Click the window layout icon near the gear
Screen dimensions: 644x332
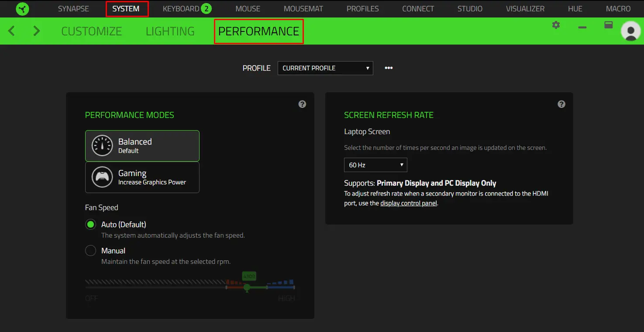pyautogui.click(x=608, y=25)
